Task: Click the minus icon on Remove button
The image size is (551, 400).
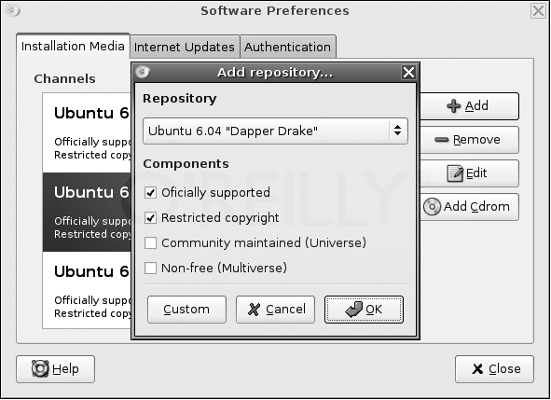Action: tap(441, 140)
